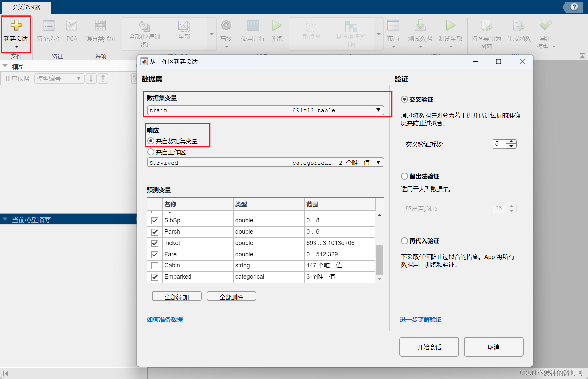Click the bottom-left panel collapse arrow icon
Viewport: 588px width, 379px height.
[5, 374]
